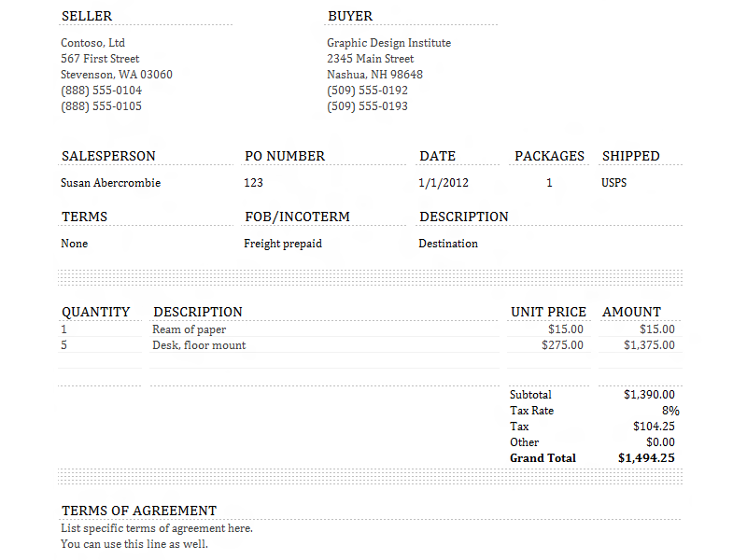This screenshot has height=560, width=747.
Task: Select the 'List specific terms of agreement here' line
Action: (x=157, y=528)
